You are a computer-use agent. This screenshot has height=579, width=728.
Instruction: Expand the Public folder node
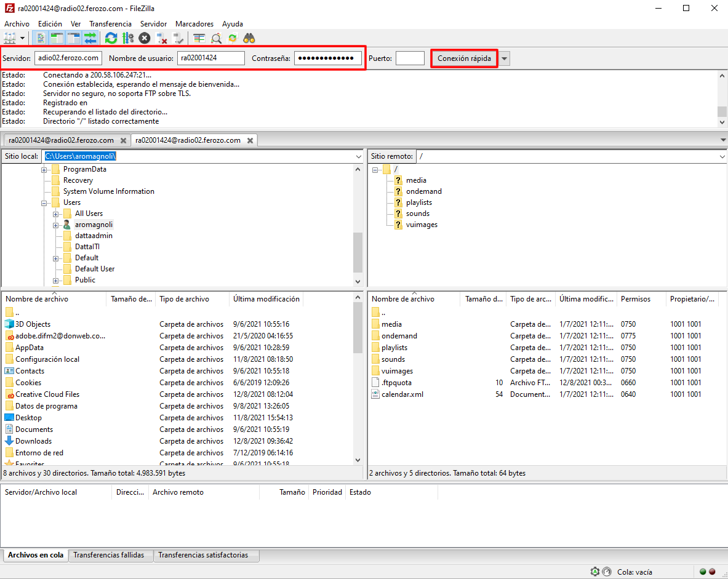click(x=56, y=281)
